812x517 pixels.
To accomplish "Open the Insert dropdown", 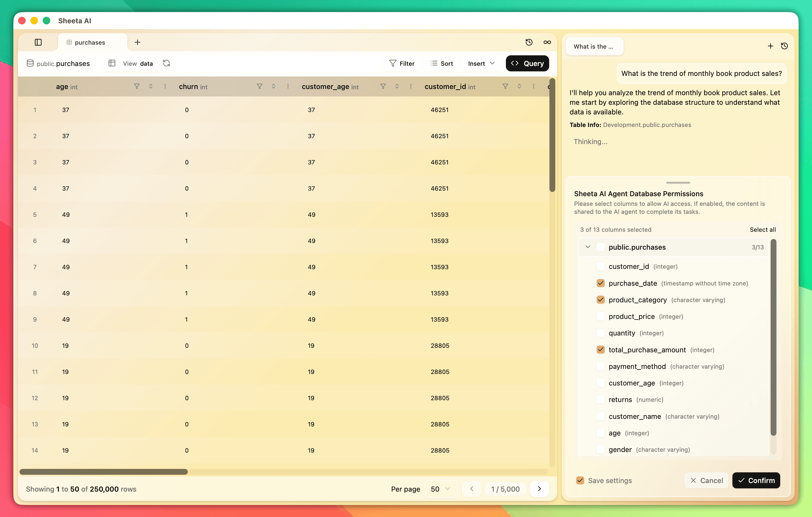I will pos(481,63).
